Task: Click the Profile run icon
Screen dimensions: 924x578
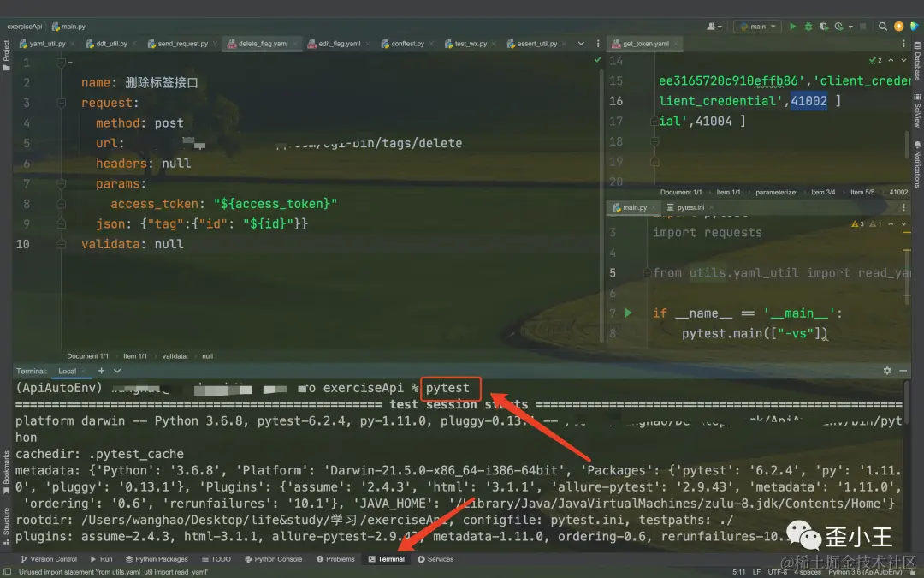Action: point(838,27)
